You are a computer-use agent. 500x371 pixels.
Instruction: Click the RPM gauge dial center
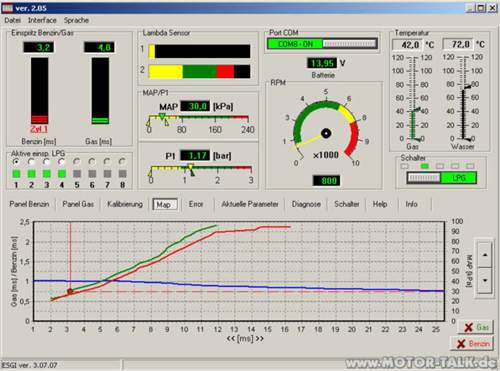point(326,133)
